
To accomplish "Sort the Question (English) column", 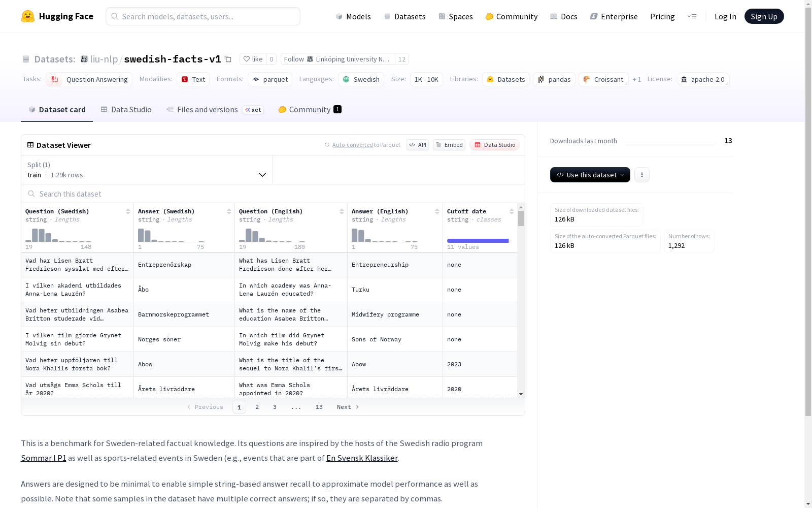I will tap(342, 211).
